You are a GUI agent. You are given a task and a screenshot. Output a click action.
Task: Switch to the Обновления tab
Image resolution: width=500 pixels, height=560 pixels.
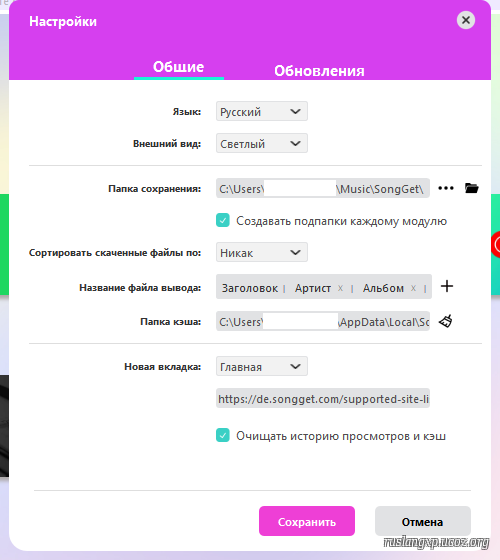[x=319, y=71]
